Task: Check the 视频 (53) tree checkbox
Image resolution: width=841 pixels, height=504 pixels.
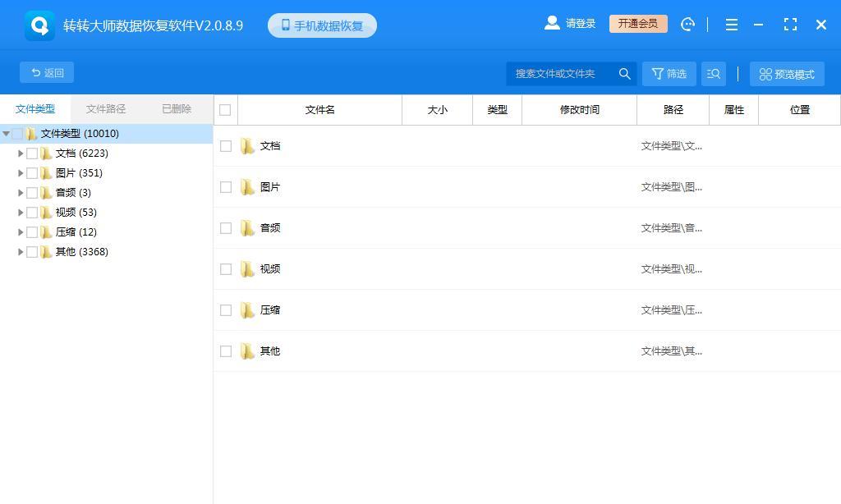Action: coord(32,213)
